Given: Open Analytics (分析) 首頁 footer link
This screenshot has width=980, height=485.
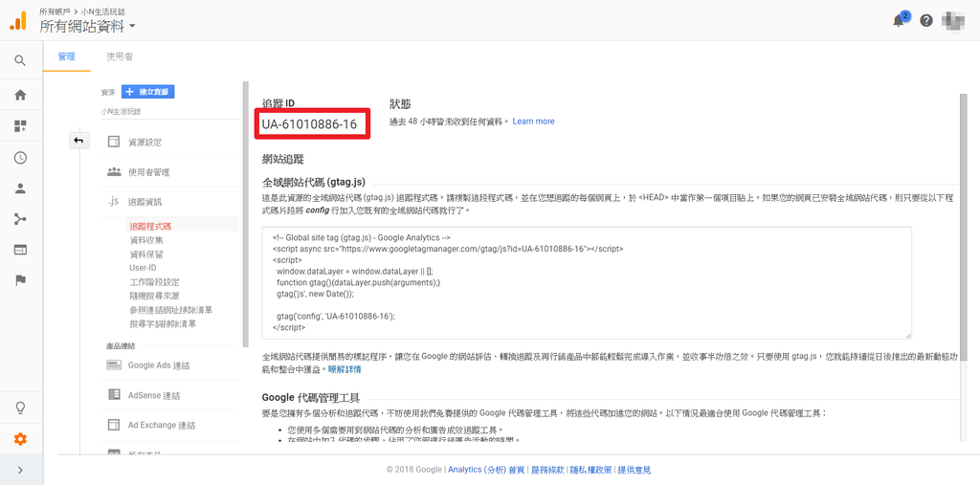Looking at the screenshot, I should coord(486,470).
